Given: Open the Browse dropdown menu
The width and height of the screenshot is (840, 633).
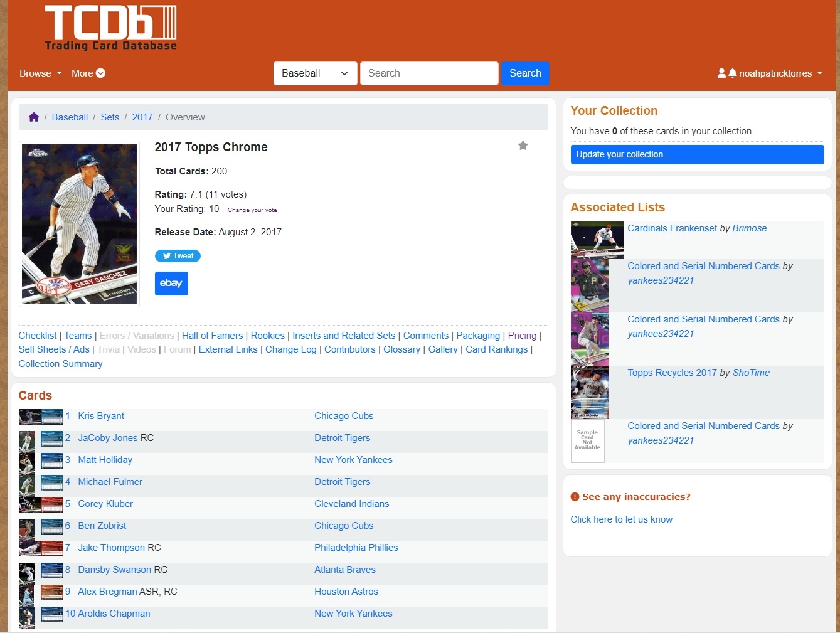Looking at the screenshot, I should tap(41, 73).
